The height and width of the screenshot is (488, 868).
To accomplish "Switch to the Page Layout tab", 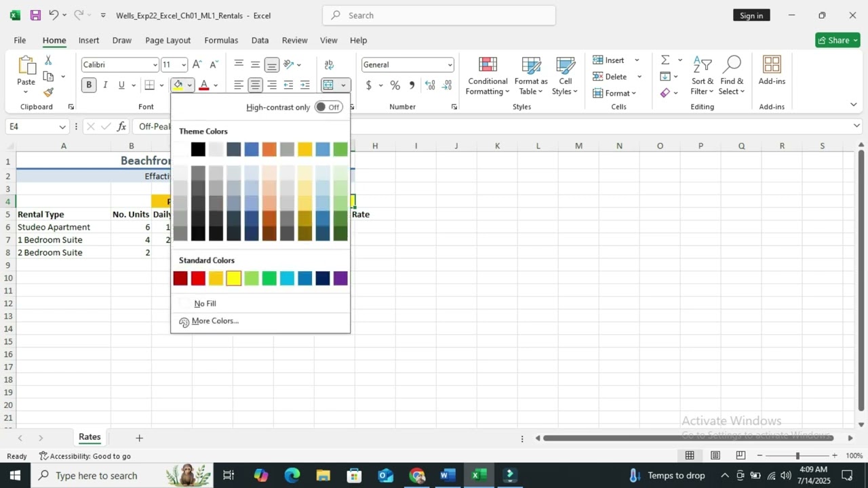I will coord(168,40).
